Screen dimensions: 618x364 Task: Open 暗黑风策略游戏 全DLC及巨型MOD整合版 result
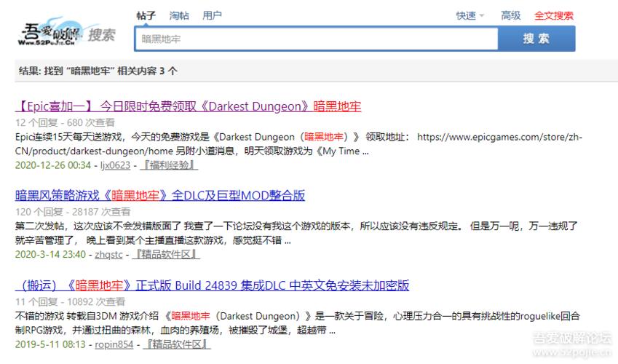pyautogui.click(x=160, y=196)
